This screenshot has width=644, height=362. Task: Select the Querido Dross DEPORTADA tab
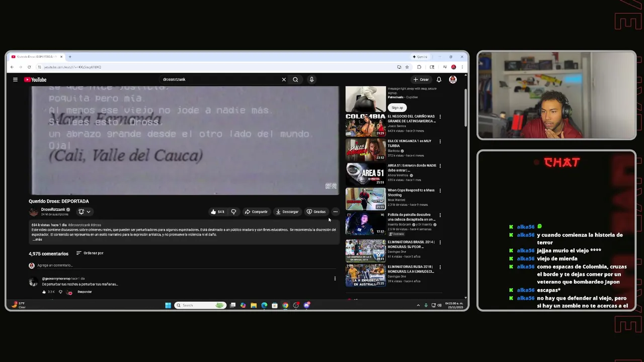(x=36, y=57)
